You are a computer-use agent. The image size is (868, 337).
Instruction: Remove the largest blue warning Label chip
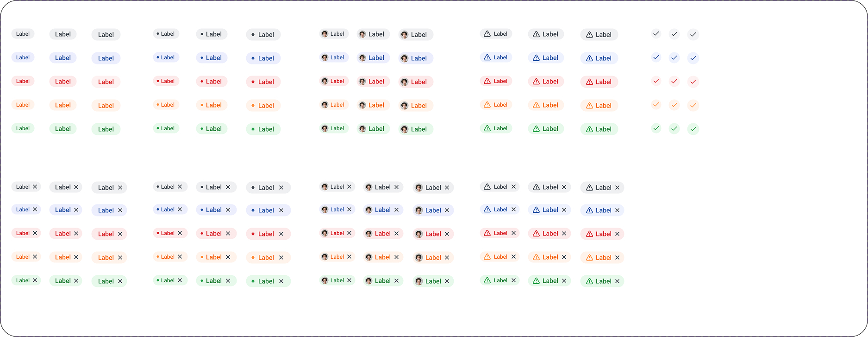click(617, 210)
